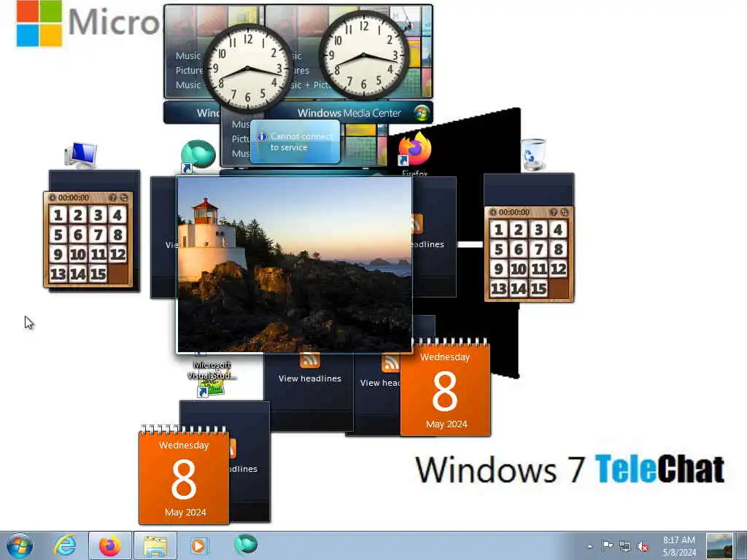The image size is (747, 560).
Task: Click the RSS icon above 'View headlines'
Action: 309,360
